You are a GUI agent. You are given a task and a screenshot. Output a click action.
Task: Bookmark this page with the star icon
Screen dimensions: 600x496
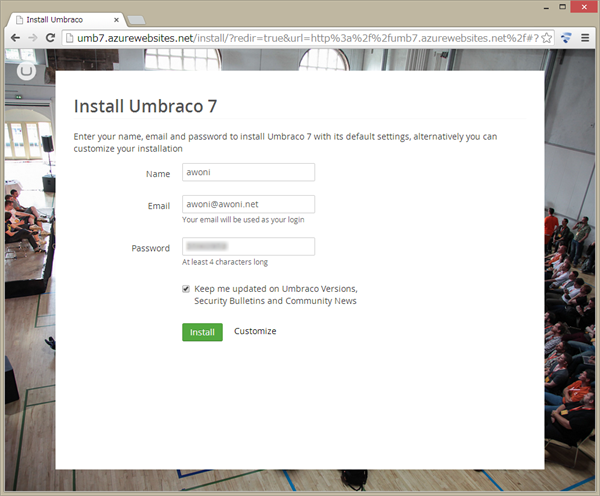547,37
